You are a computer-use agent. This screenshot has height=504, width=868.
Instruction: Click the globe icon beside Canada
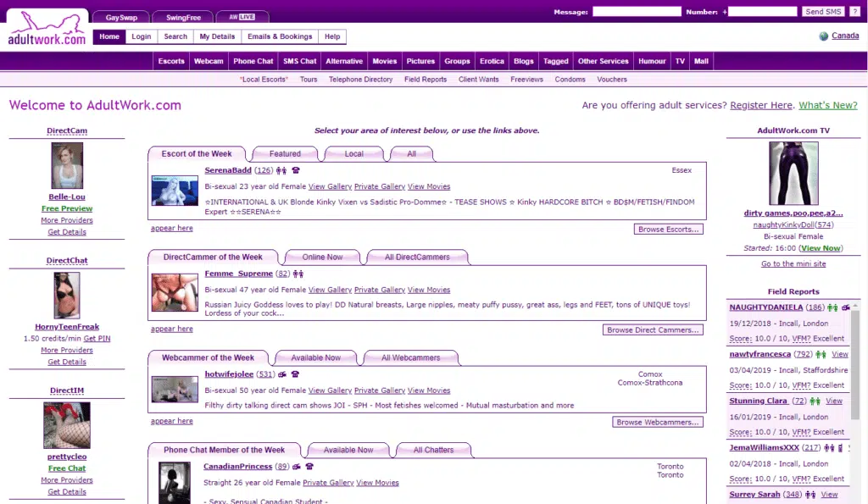pyautogui.click(x=824, y=36)
